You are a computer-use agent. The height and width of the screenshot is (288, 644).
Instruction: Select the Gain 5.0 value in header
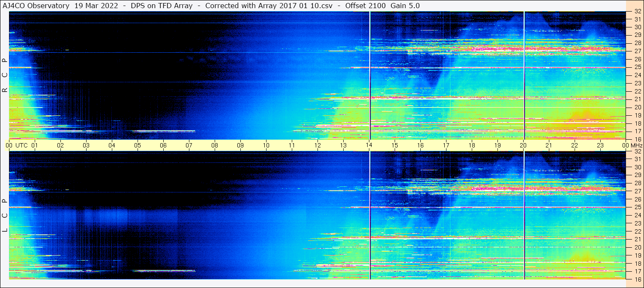[x=405, y=6]
